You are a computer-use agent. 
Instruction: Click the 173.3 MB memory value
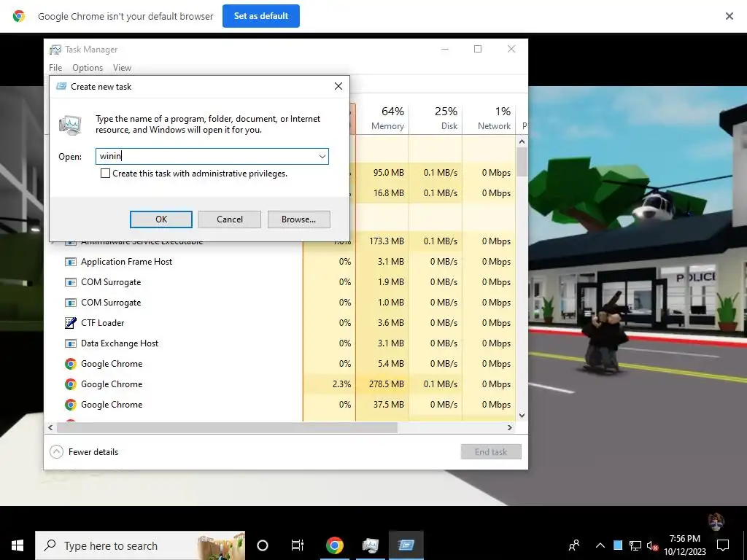(x=387, y=241)
